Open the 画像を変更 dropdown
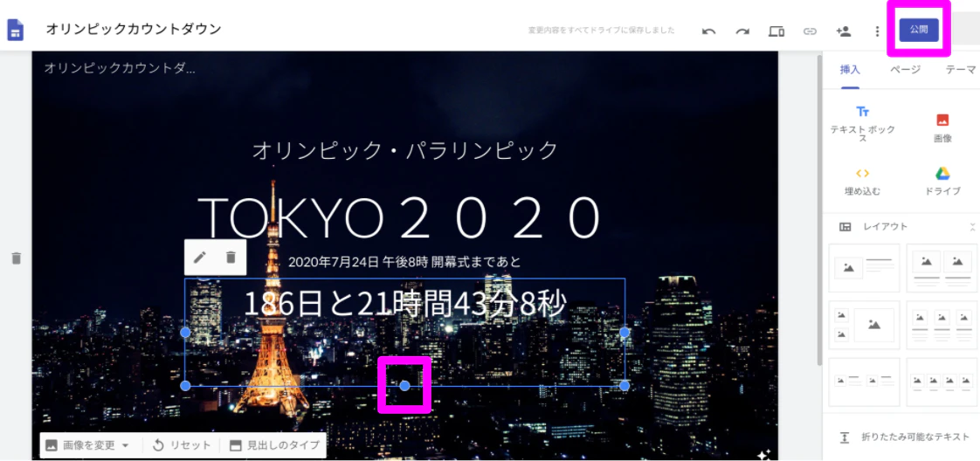This screenshot has height=461, width=980. (87, 445)
